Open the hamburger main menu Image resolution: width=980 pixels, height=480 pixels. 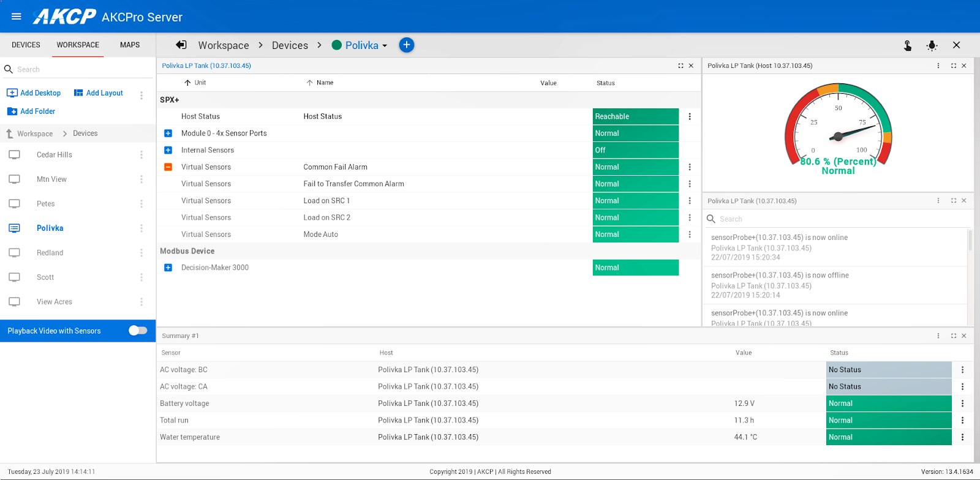[17, 17]
